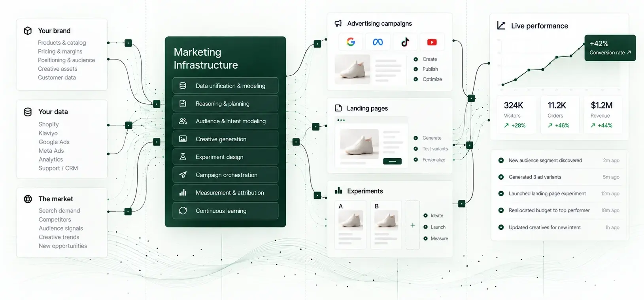Click "Shopify" in Your data list

click(x=49, y=124)
